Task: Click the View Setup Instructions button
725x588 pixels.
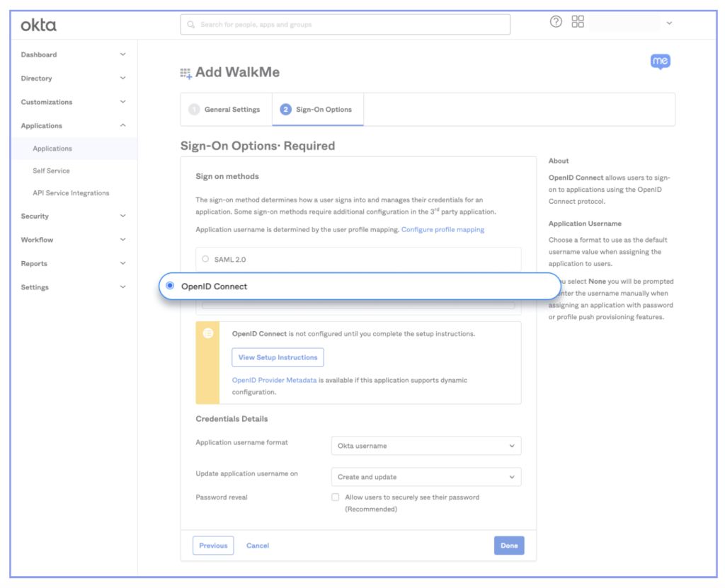Action: [x=278, y=357]
